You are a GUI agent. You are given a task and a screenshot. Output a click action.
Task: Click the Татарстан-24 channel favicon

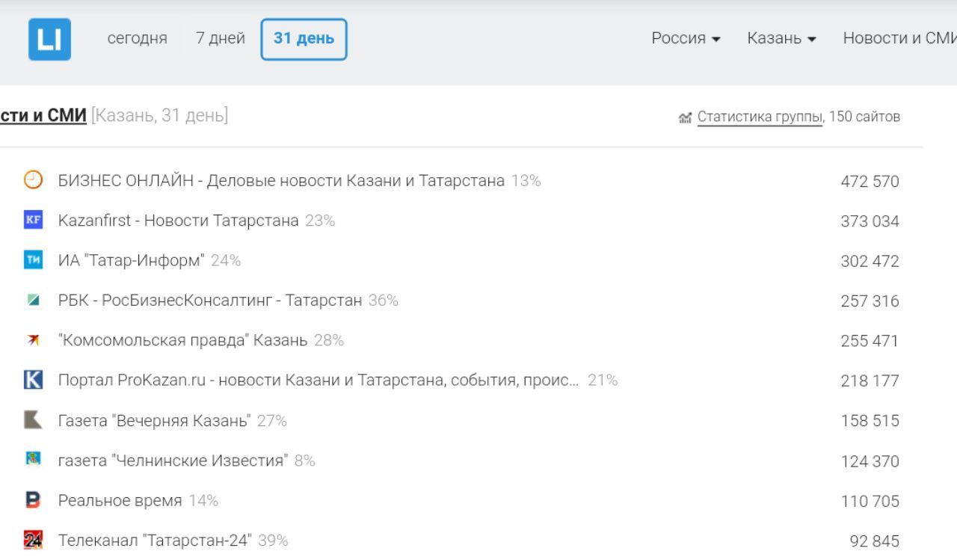tap(34, 540)
